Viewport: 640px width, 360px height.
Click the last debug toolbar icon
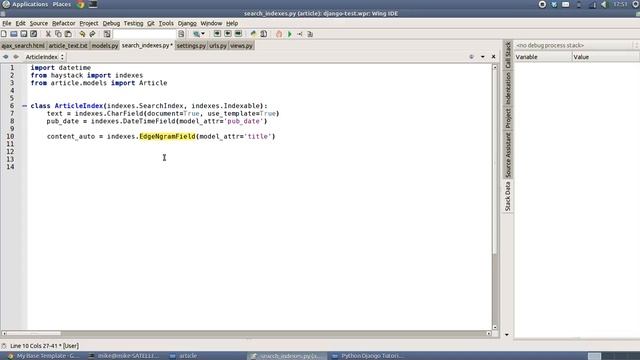coord(310,34)
